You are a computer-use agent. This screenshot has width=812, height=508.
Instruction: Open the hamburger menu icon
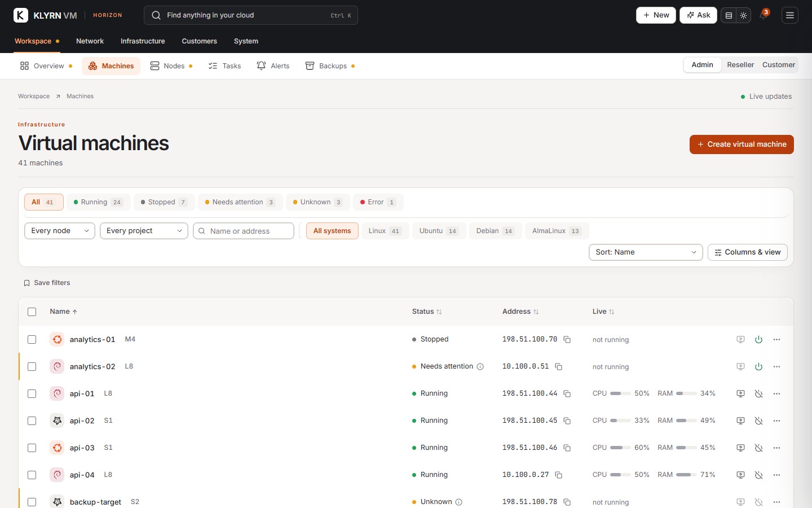click(790, 16)
